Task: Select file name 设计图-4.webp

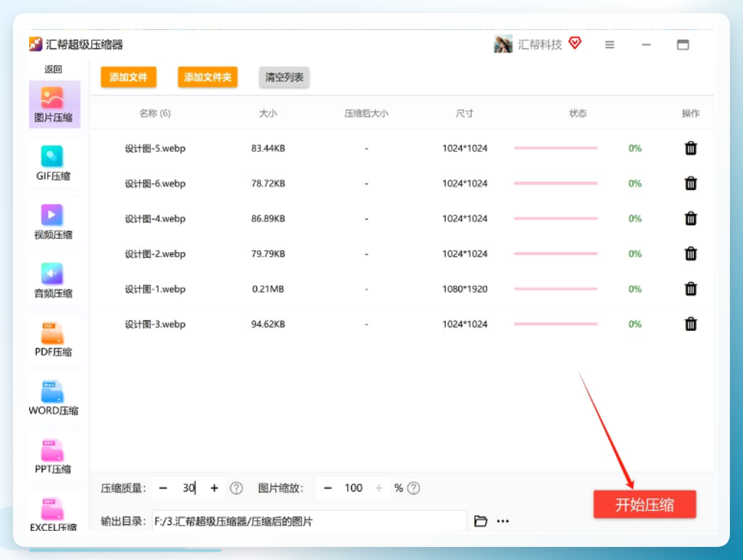Action: pos(155,218)
